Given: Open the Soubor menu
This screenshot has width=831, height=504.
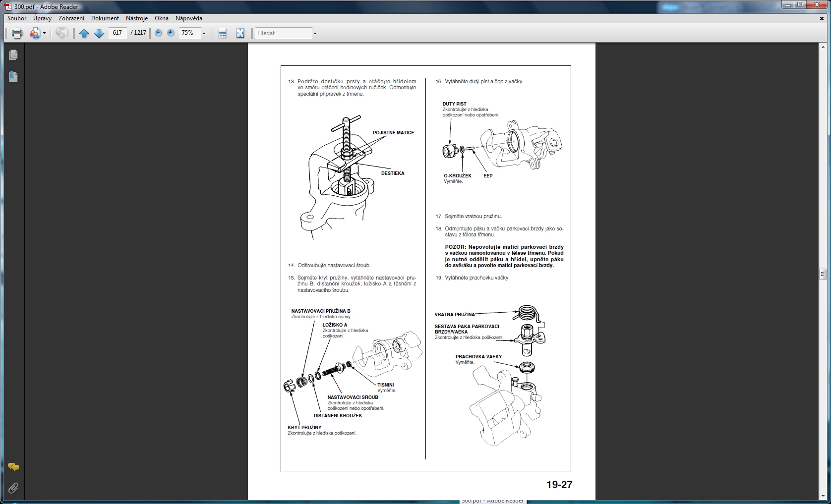Looking at the screenshot, I should (17, 18).
